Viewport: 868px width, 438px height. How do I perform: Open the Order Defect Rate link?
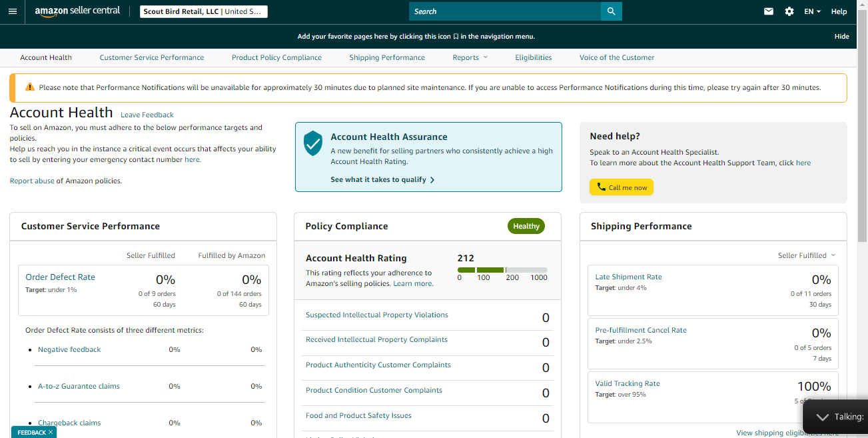pyautogui.click(x=60, y=277)
